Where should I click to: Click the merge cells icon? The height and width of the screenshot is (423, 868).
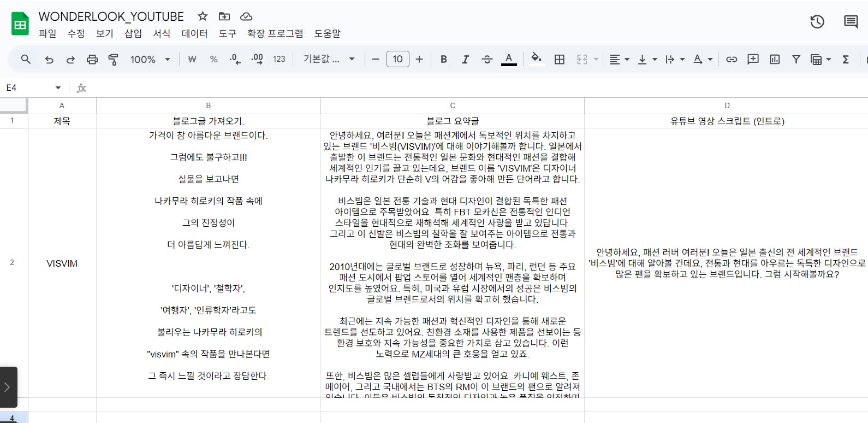(582, 59)
